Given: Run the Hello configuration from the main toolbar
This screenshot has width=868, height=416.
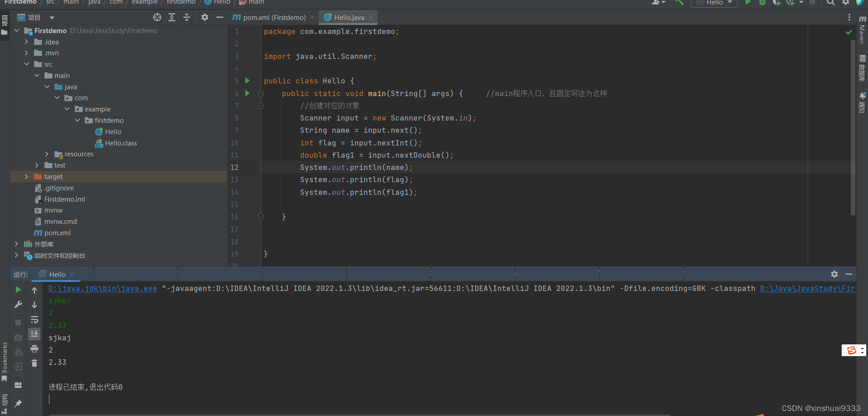Looking at the screenshot, I should coord(748,2).
